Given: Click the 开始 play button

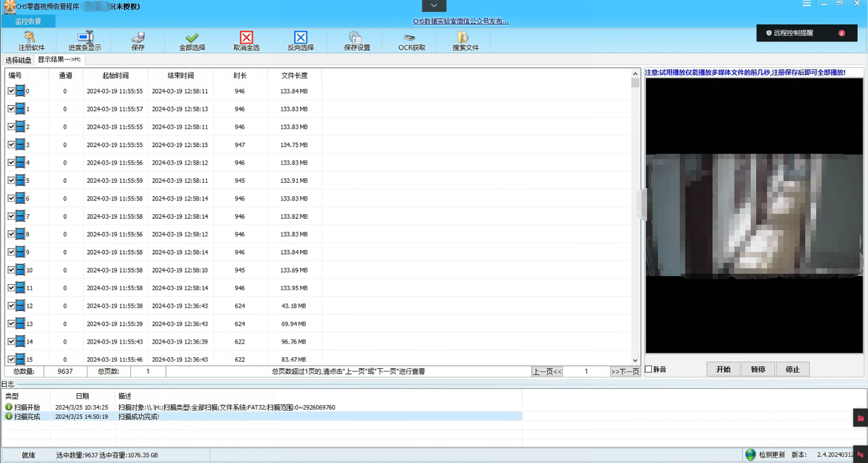Looking at the screenshot, I should click(x=723, y=369).
